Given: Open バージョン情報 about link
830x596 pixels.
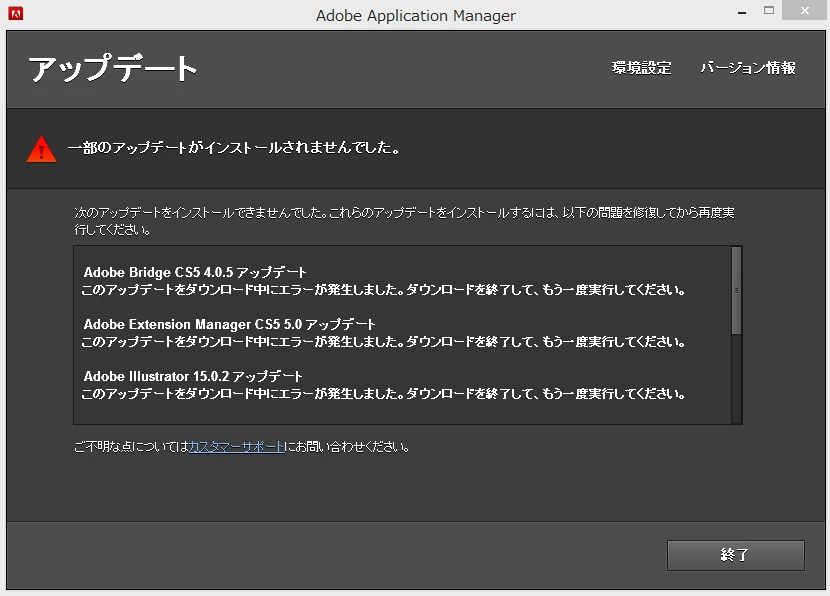Looking at the screenshot, I should click(748, 68).
